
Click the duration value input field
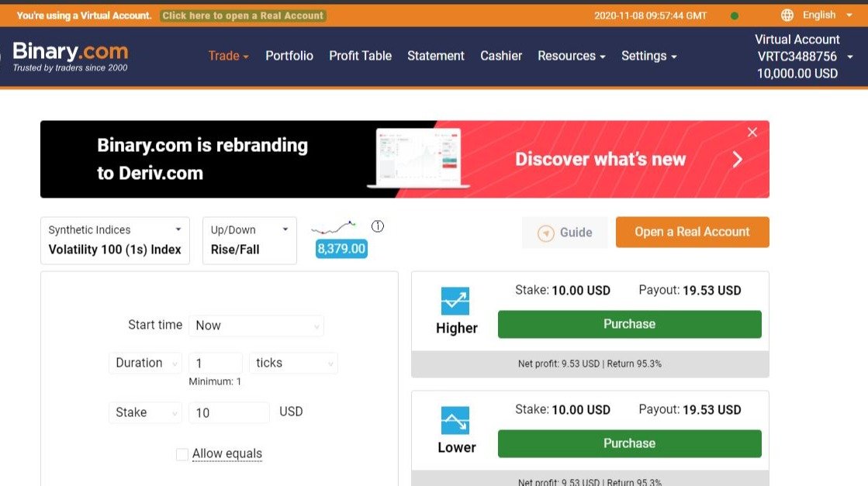(x=216, y=364)
